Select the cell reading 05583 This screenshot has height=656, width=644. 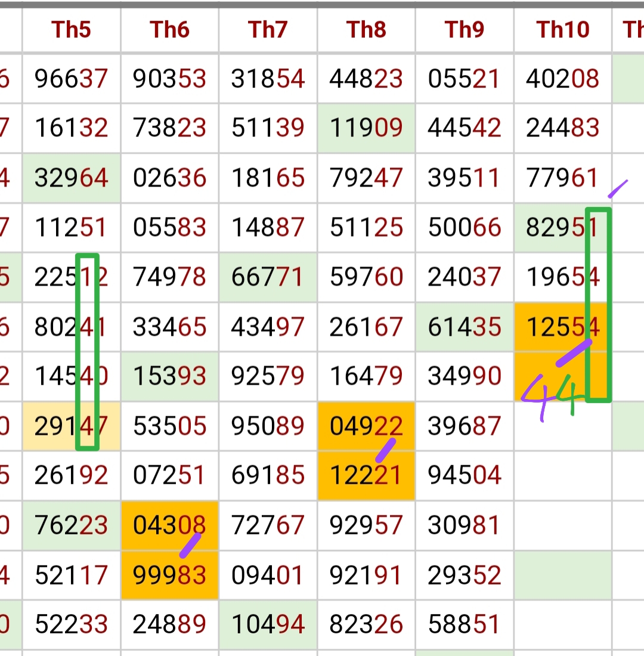pyautogui.click(x=169, y=228)
